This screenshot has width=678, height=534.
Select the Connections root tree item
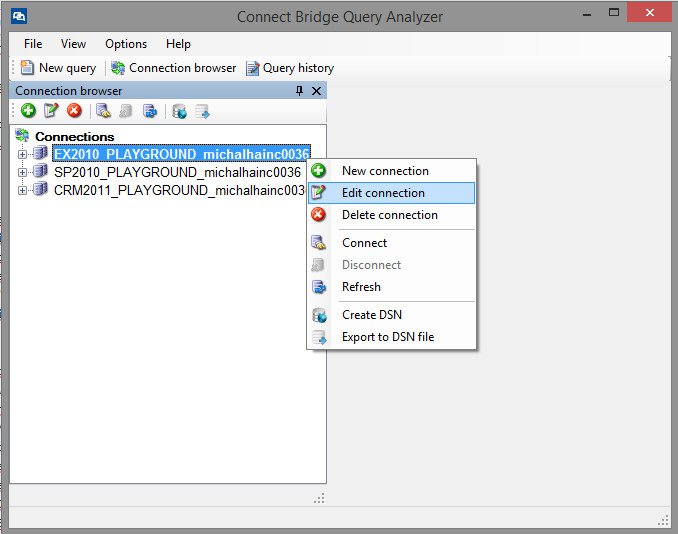74,136
